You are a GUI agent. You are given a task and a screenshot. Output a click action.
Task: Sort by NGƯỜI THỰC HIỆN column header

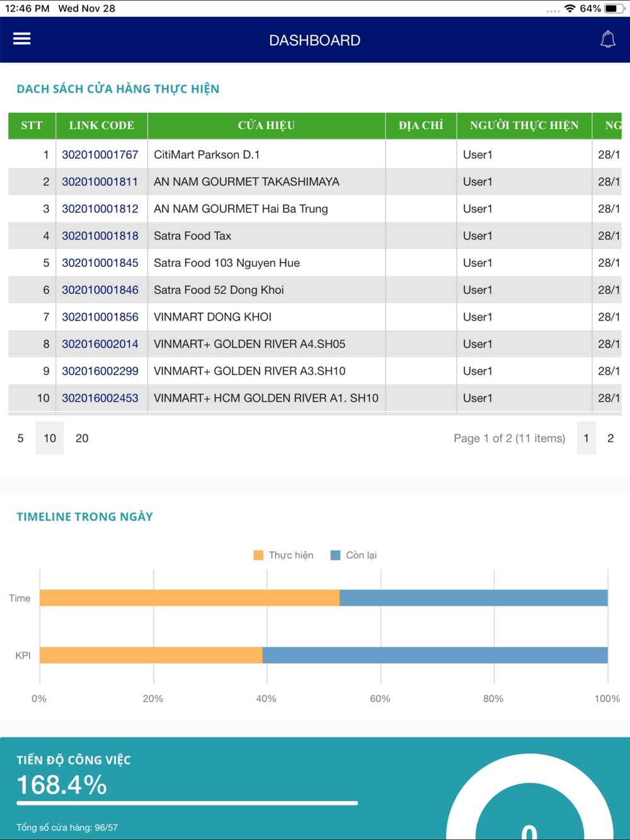click(x=524, y=126)
